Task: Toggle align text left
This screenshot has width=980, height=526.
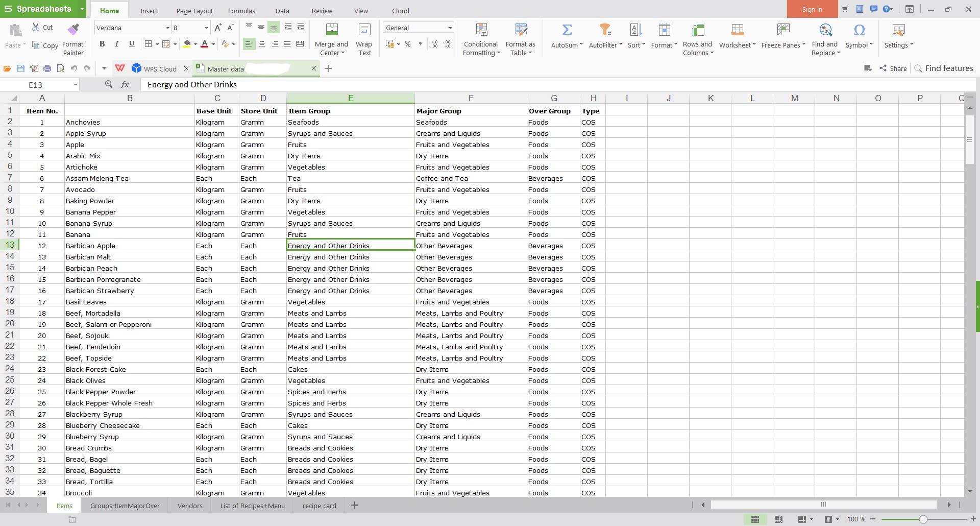Action: pyautogui.click(x=249, y=44)
